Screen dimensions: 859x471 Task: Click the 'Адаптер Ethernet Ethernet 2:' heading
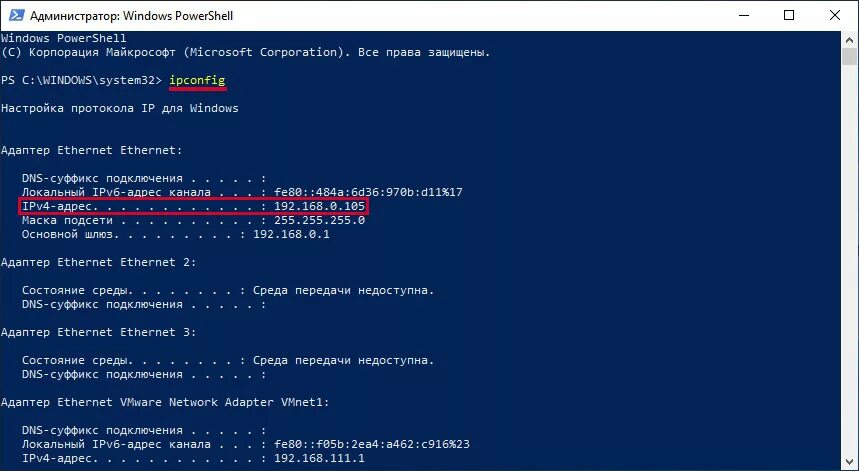click(98, 262)
